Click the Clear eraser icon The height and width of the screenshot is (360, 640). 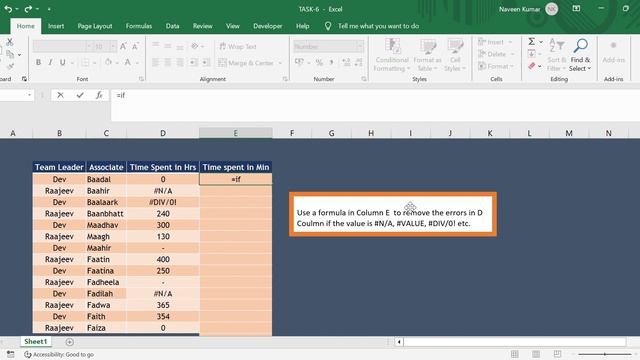click(x=531, y=66)
